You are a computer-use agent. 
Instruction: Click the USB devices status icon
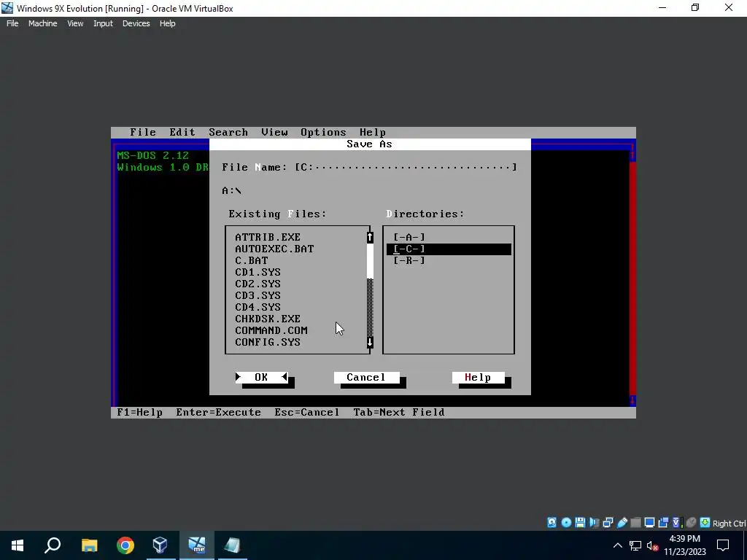[x=622, y=522]
